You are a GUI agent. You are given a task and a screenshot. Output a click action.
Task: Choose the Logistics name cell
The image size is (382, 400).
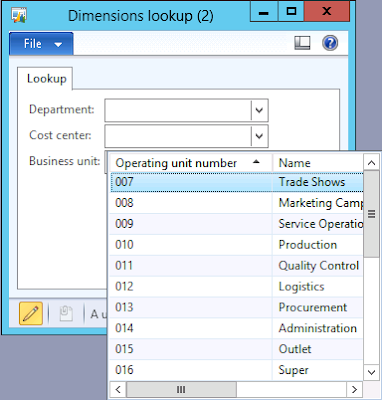tap(318, 286)
